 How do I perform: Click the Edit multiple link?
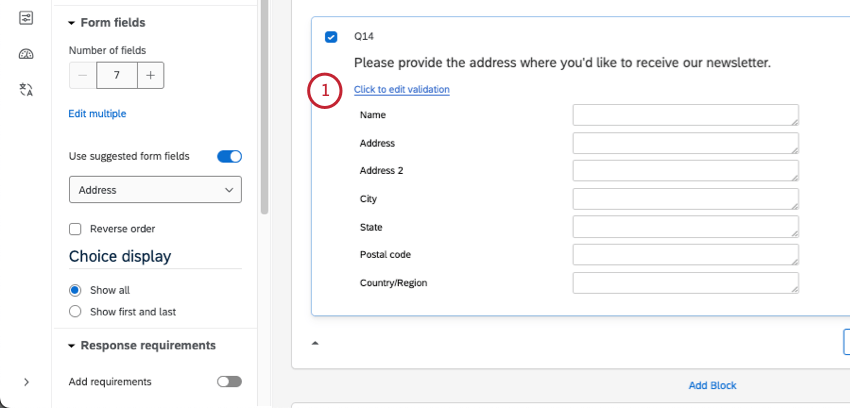tap(97, 114)
